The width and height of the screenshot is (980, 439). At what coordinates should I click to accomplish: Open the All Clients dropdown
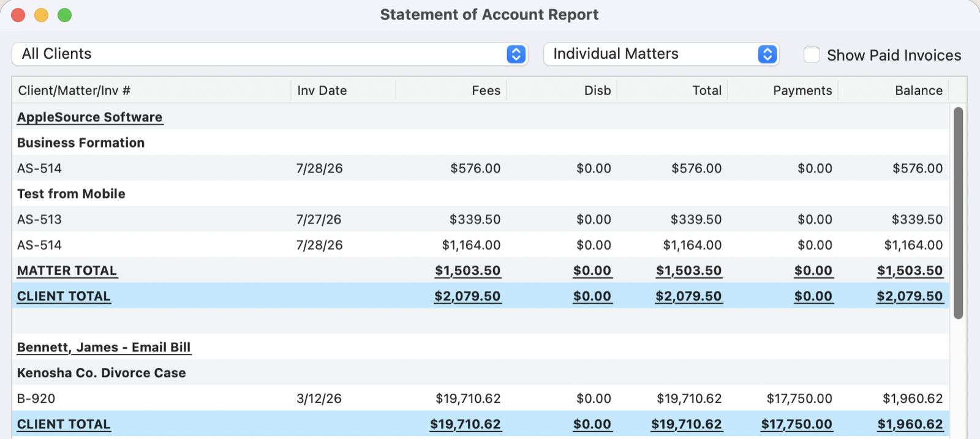[269, 54]
